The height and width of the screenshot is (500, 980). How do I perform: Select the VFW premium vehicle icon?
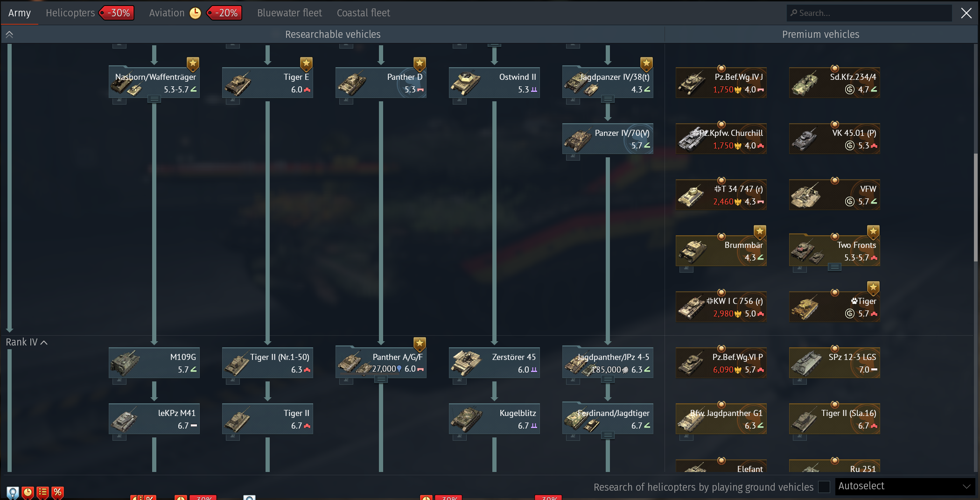(805, 196)
